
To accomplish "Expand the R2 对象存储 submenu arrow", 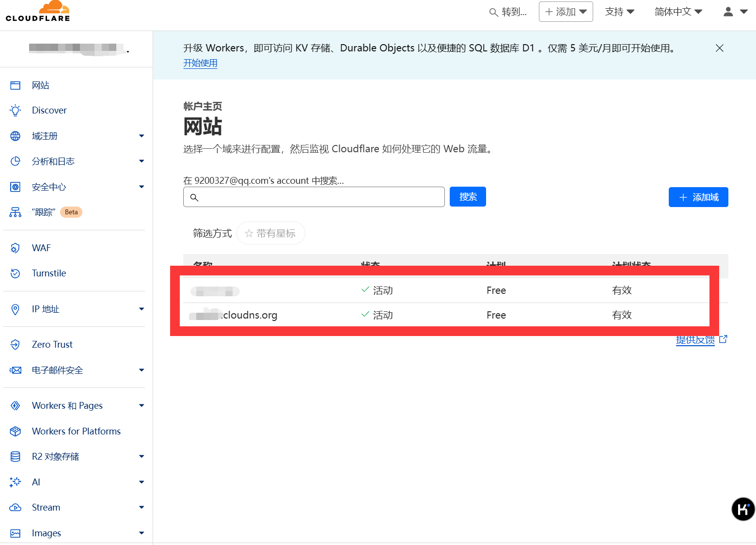I will 142,457.
